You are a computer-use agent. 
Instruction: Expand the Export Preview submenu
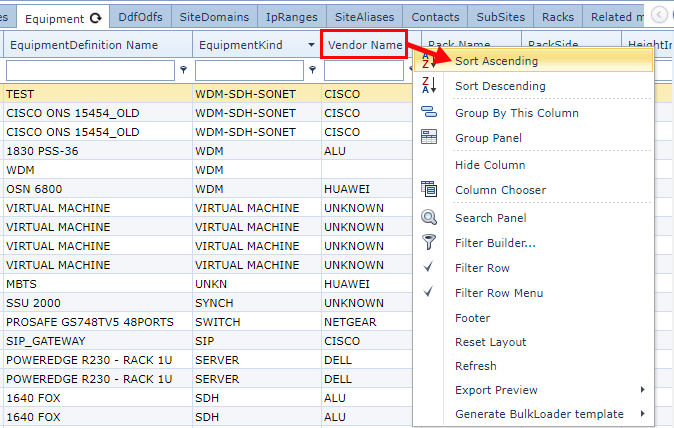click(642, 390)
